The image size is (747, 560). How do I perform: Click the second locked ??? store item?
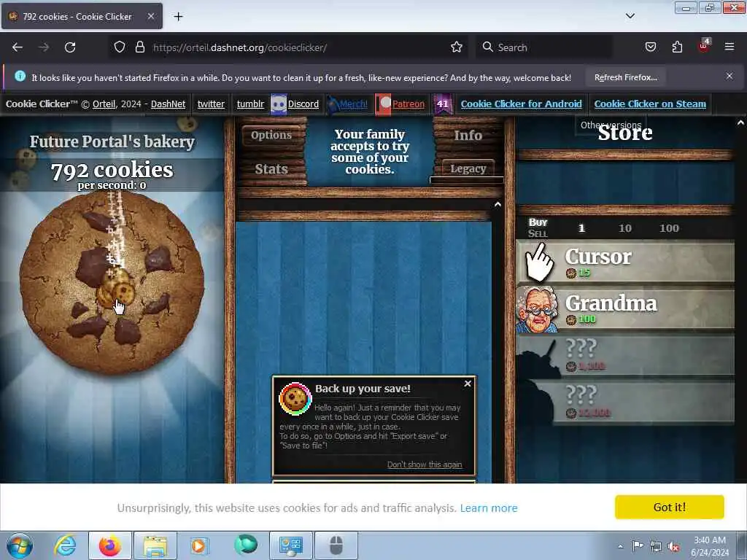pos(625,402)
